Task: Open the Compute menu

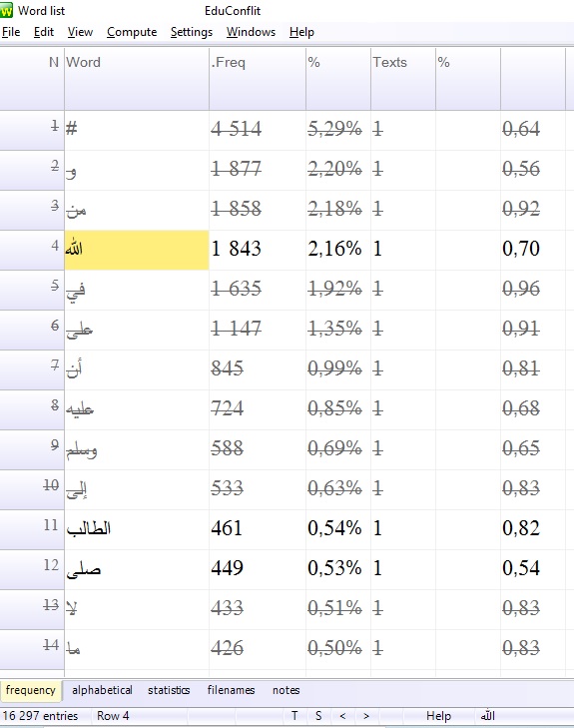Action: point(132,32)
